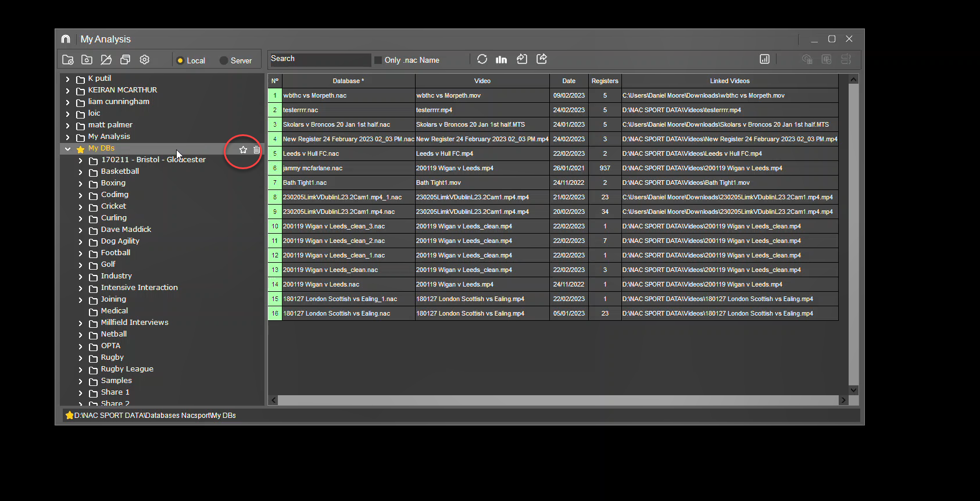This screenshot has width=980, height=501.
Task: Click the horizontal scrollbar right arrow
Action: tap(843, 400)
